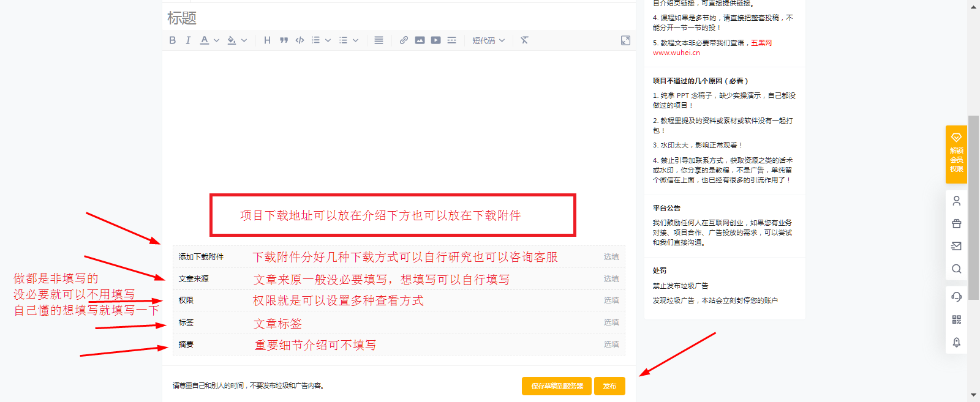Clear formatting with the eraser icon
Screen dimensions: 980x402
pos(524,40)
